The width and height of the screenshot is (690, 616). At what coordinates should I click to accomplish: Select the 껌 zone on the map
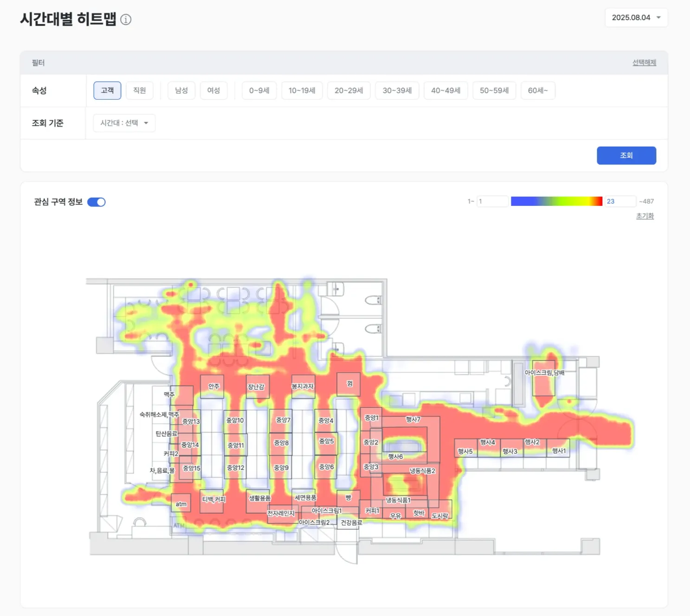(348, 385)
